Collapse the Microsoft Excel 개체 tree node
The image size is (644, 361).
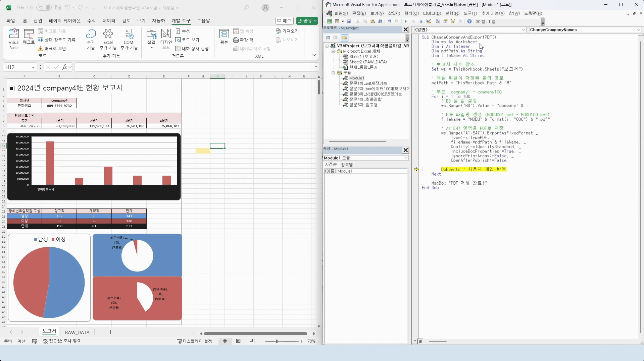[333, 52]
